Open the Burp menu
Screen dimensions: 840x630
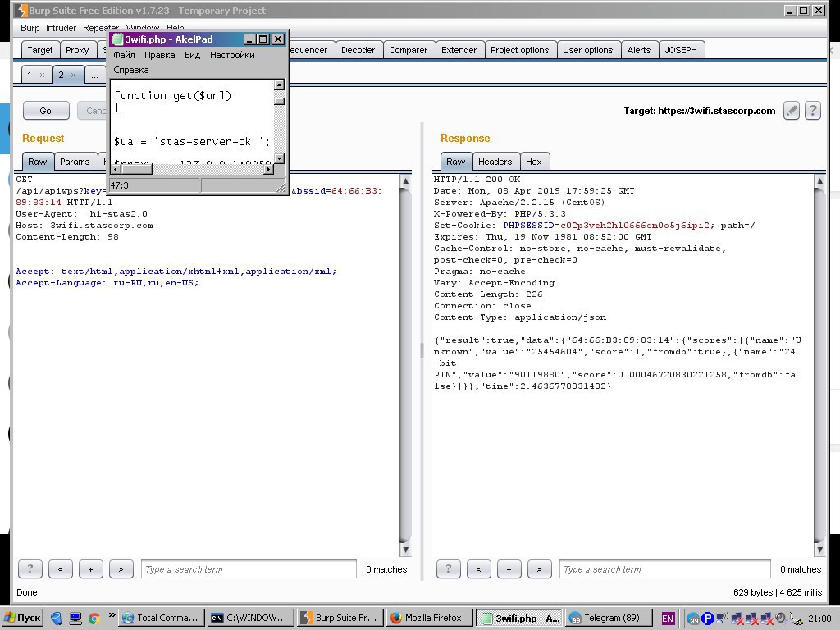(30, 28)
